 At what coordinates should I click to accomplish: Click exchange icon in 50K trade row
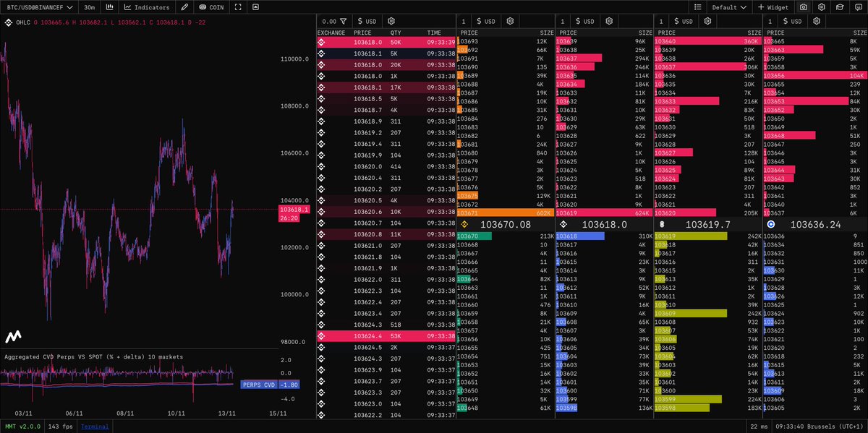(x=321, y=43)
